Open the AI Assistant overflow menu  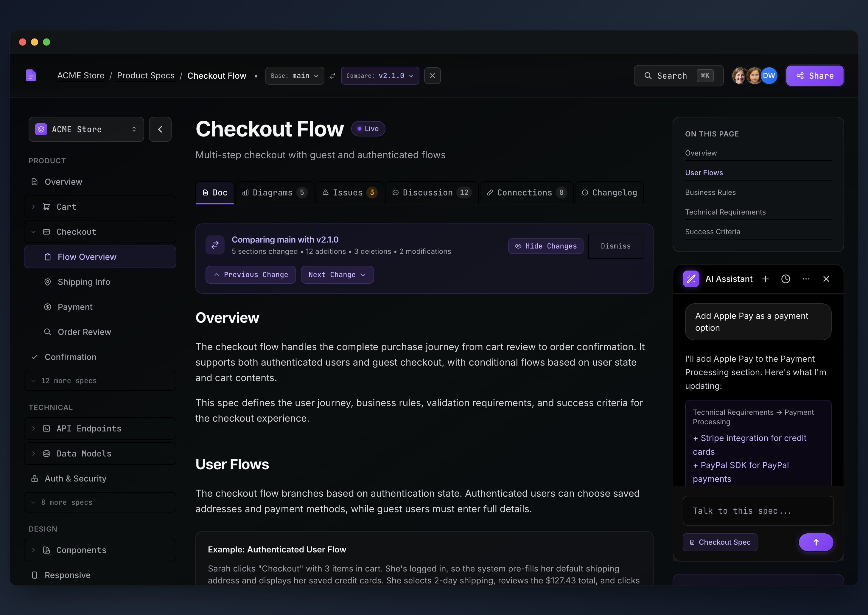click(806, 279)
